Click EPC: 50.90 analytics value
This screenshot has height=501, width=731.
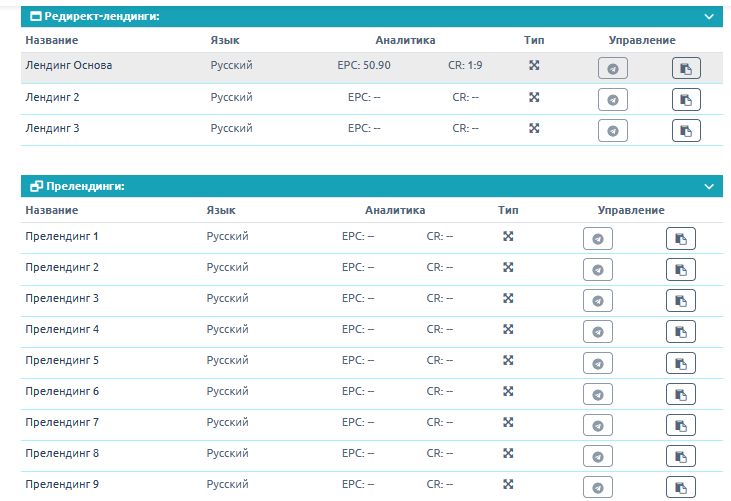(x=364, y=65)
